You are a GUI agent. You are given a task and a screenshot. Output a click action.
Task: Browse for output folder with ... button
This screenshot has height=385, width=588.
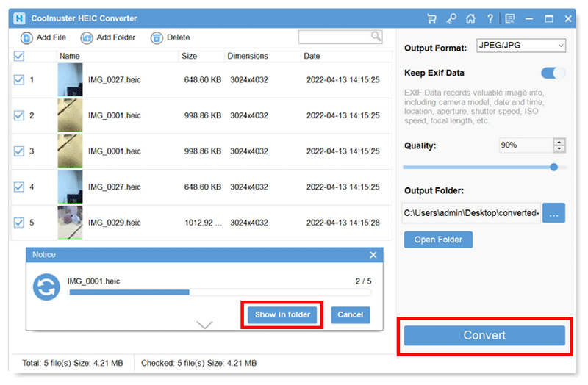click(553, 213)
